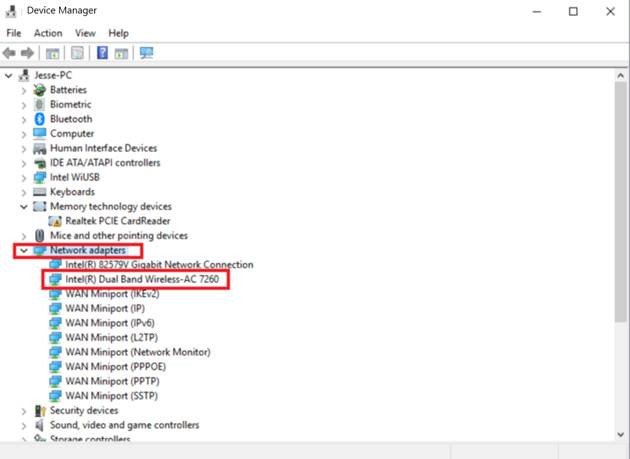This screenshot has height=459, width=630.
Task: Click the vertical scrollbar thumb
Action: [x=621, y=201]
